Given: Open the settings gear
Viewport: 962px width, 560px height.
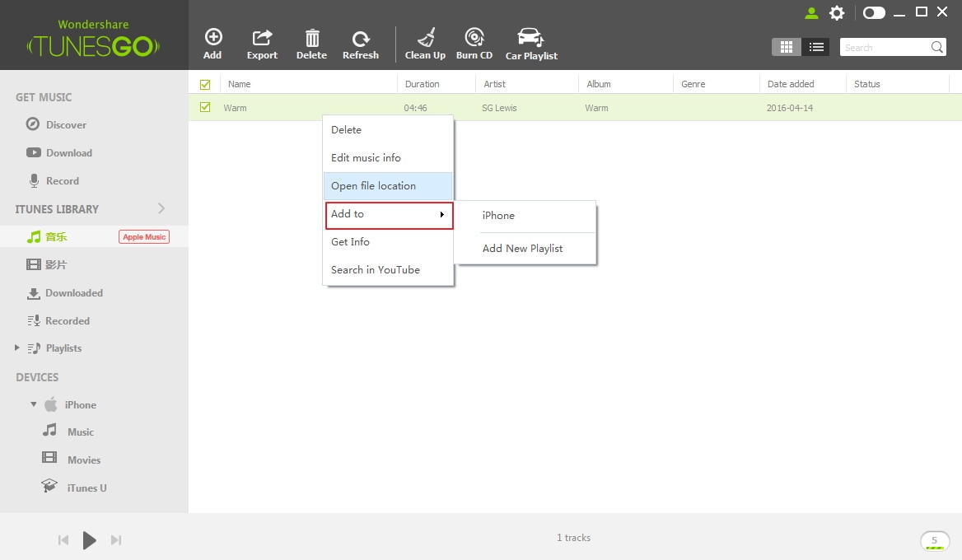Looking at the screenshot, I should click(837, 13).
